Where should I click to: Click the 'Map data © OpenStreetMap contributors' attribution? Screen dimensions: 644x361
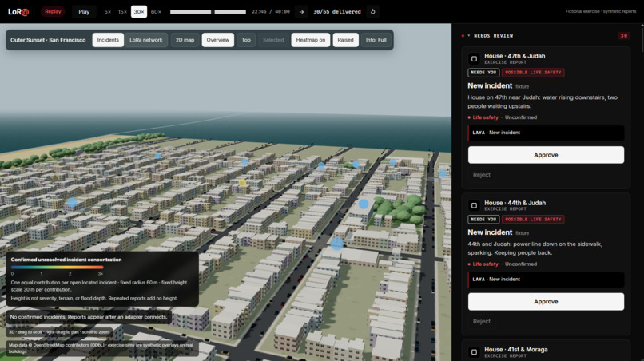[101, 348]
